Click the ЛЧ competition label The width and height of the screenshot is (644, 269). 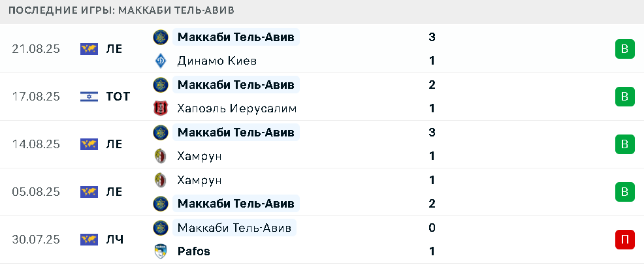(x=114, y=240)
